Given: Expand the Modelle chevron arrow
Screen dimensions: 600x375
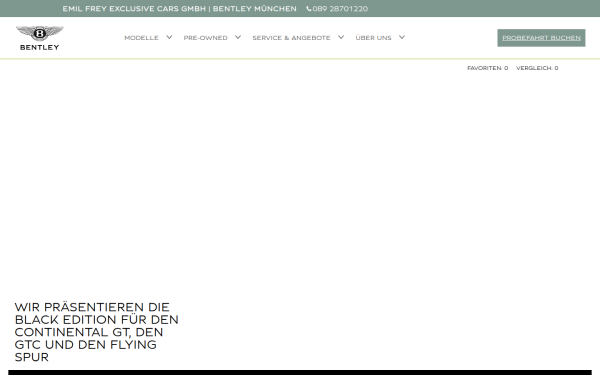Looking at the screenshot, I should 169,37.
